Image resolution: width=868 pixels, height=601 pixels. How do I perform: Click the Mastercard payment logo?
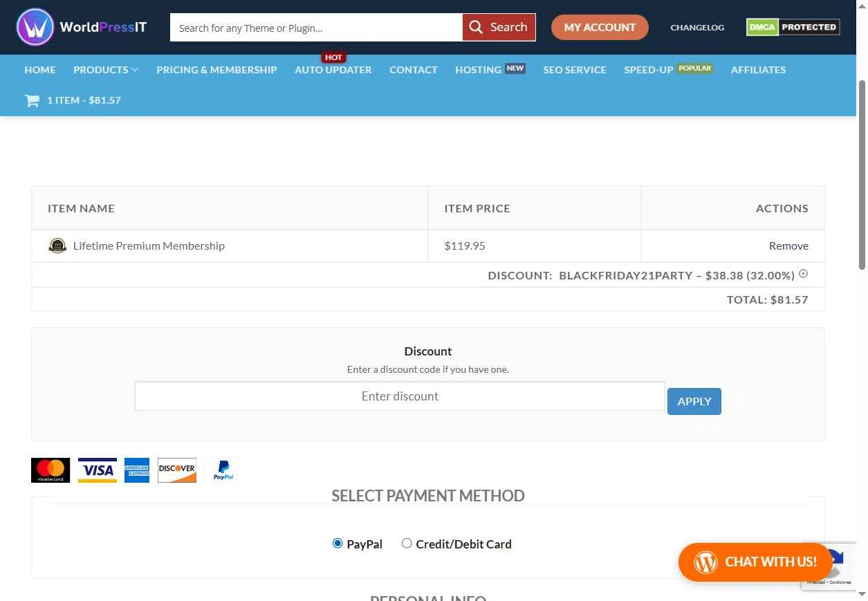coord(50,470)
